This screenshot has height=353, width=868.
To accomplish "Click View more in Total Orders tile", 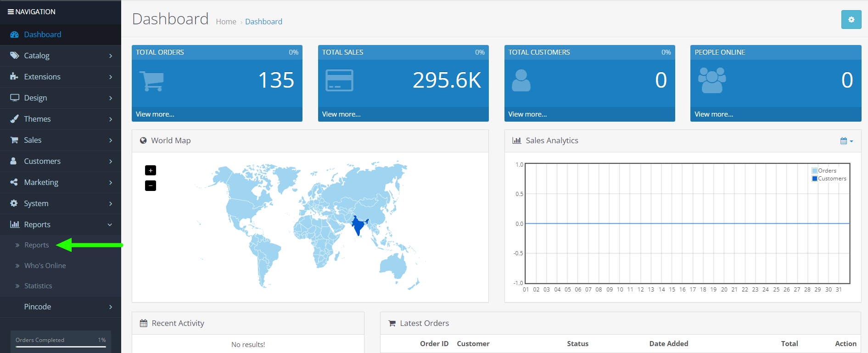I will tap(155, 114).
